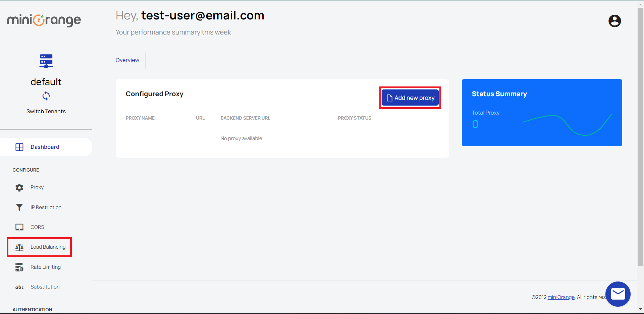
Task: Click the Rate Limiting server icon
Action: 19,267
